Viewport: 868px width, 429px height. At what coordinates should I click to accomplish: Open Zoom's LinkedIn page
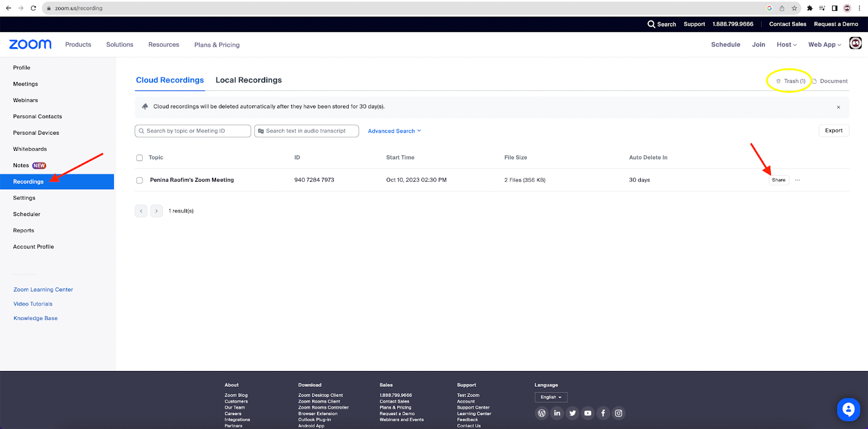click(557, 413)
